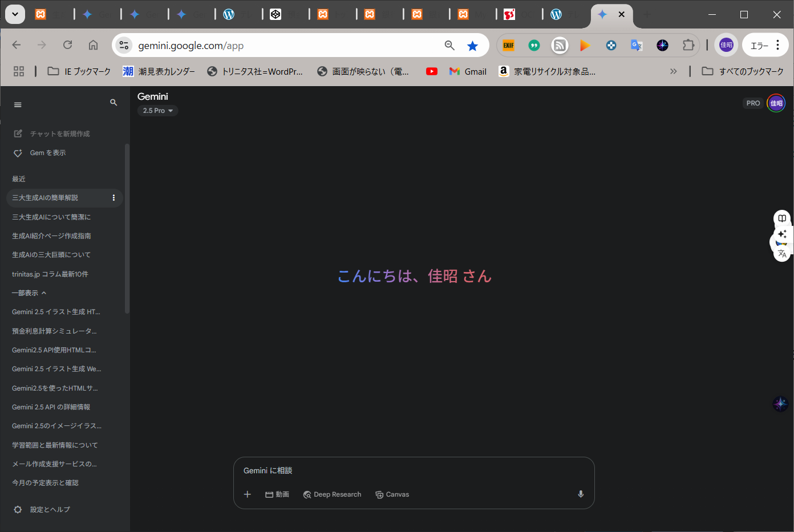Image resolution: width=794 pixels, height=532 pixels.
Task: Open a new browser tab
Action: 647,14
